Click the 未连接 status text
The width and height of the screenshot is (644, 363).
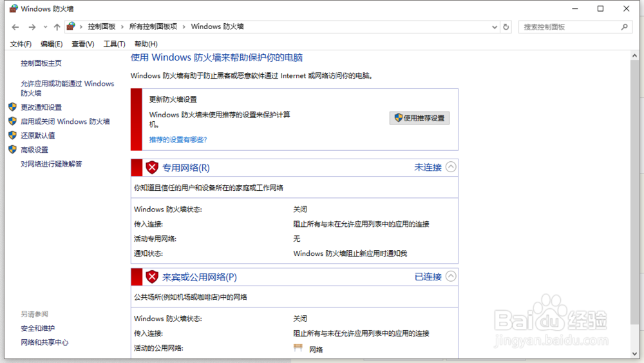(x=428, y=168)
